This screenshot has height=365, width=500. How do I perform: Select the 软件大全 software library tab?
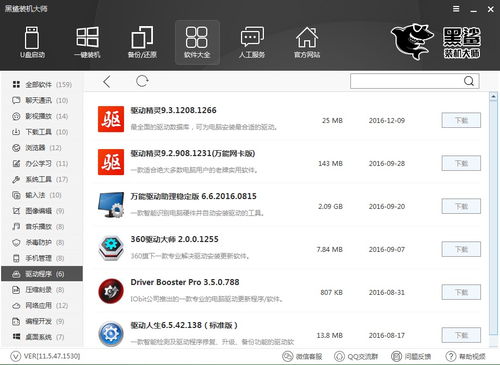pos(197,42)
